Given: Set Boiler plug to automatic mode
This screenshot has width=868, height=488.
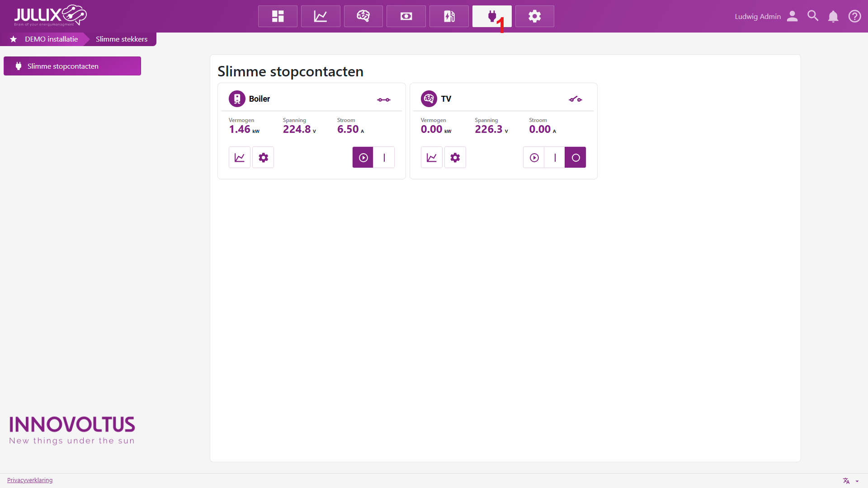Looking at the screenshot, I should coord(363,158).
